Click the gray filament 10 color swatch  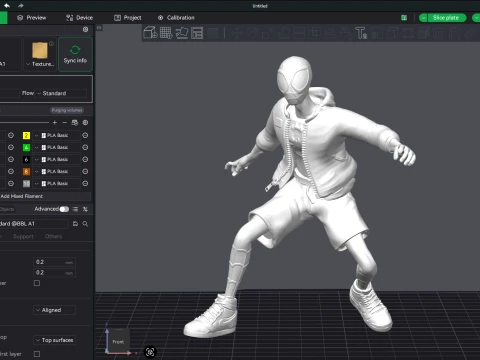(26, 183)
